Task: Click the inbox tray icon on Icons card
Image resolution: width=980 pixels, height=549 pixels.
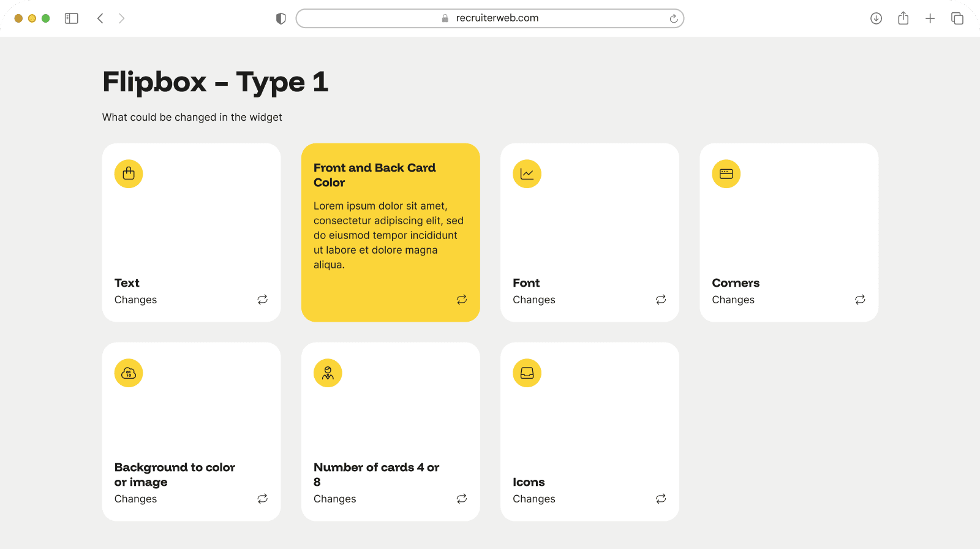Action: pyautogui.click(x=527, y=373)
